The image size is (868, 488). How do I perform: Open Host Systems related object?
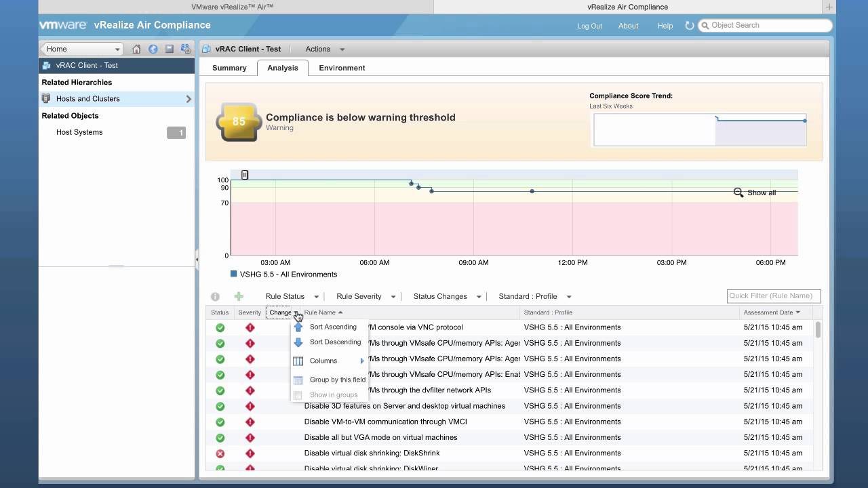pos(79,132)
